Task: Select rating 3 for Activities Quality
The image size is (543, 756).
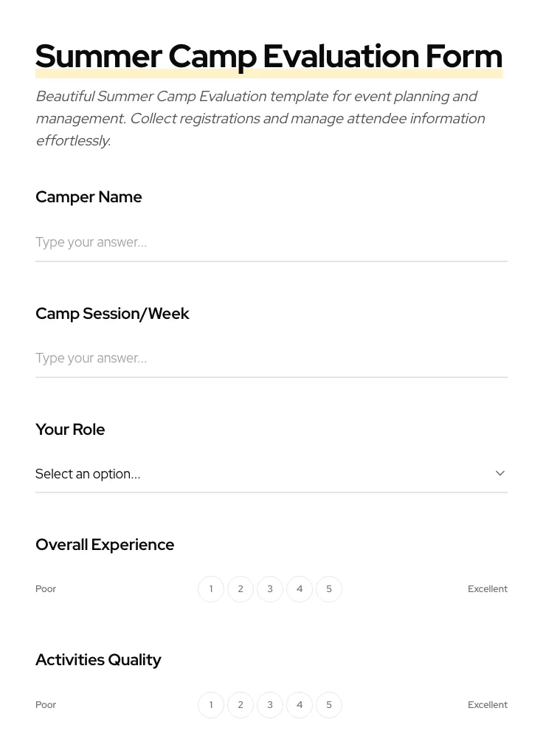Action: tap(270, 704)
